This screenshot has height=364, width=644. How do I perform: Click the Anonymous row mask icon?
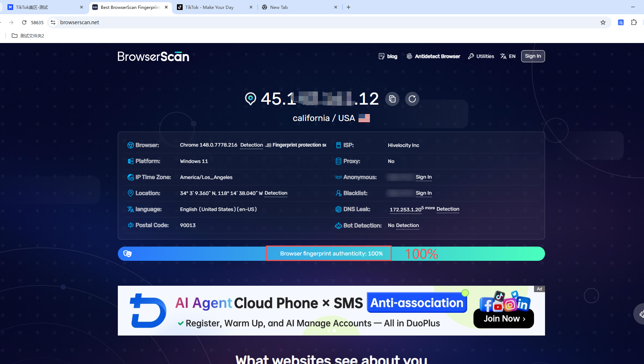pyautogui.click(x=339, y=177)
